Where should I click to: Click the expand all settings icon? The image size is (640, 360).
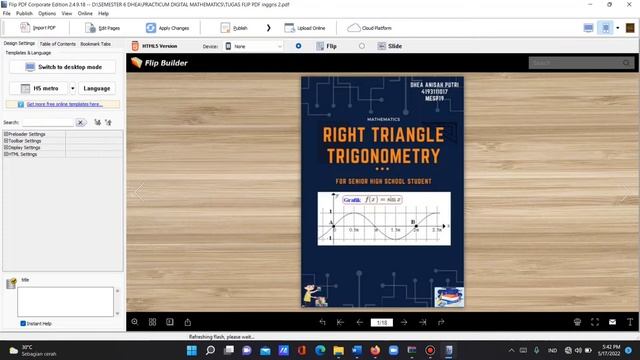pyautogui.click(x=98, y=122)
